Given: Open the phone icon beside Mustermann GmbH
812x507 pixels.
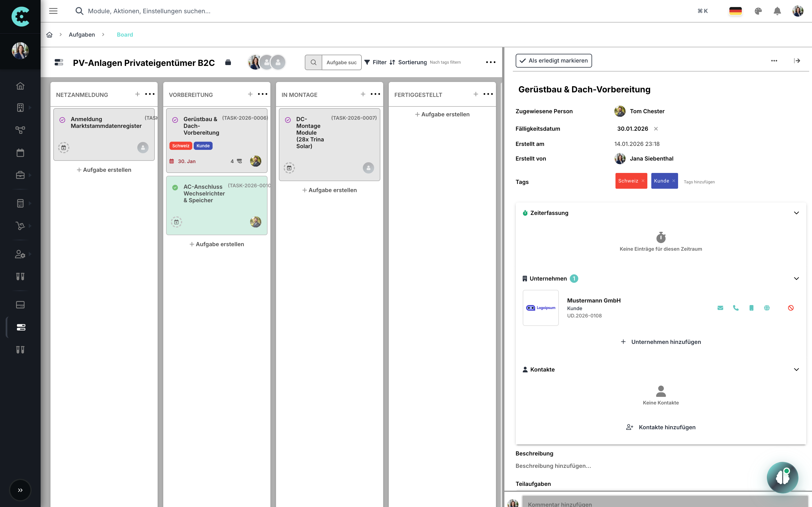Looking at the screenshot, I should (x=736, y=308).
